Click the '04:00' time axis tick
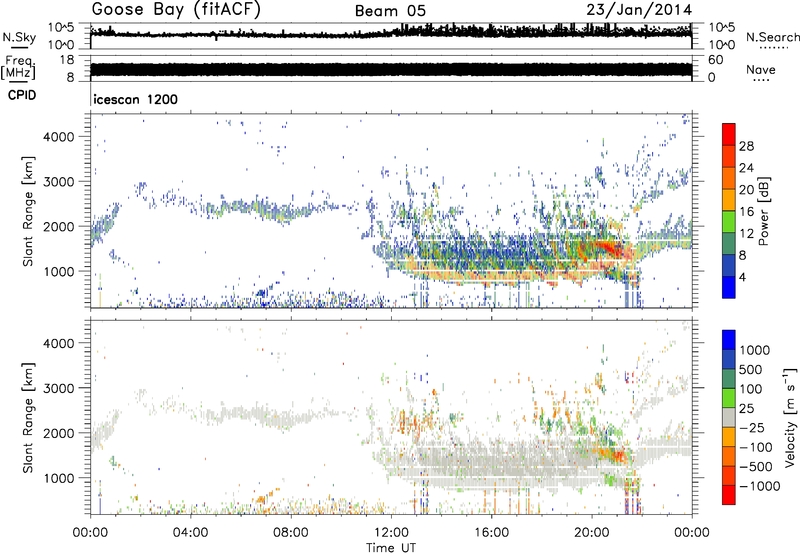Screen dimensions: 800x554 pos(191,533)
